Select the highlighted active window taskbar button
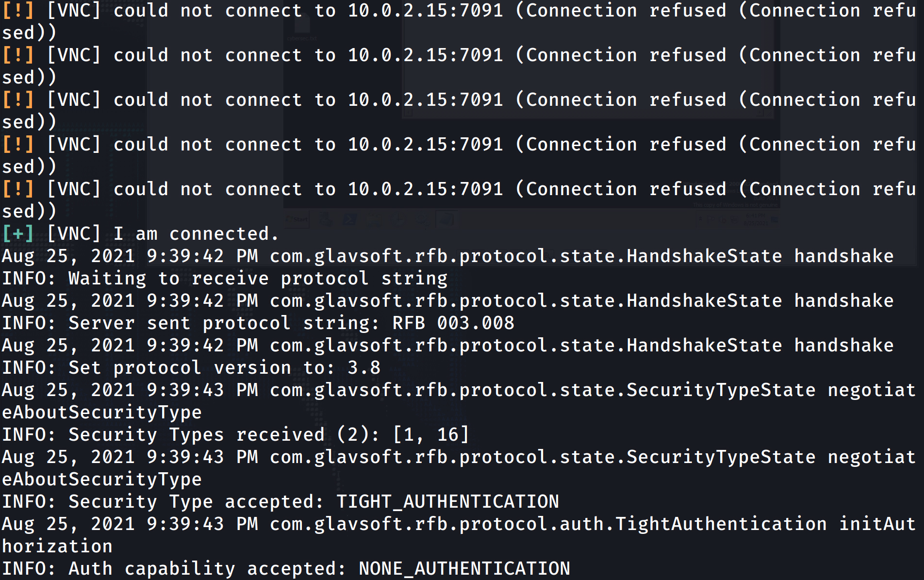 (446, 220)
